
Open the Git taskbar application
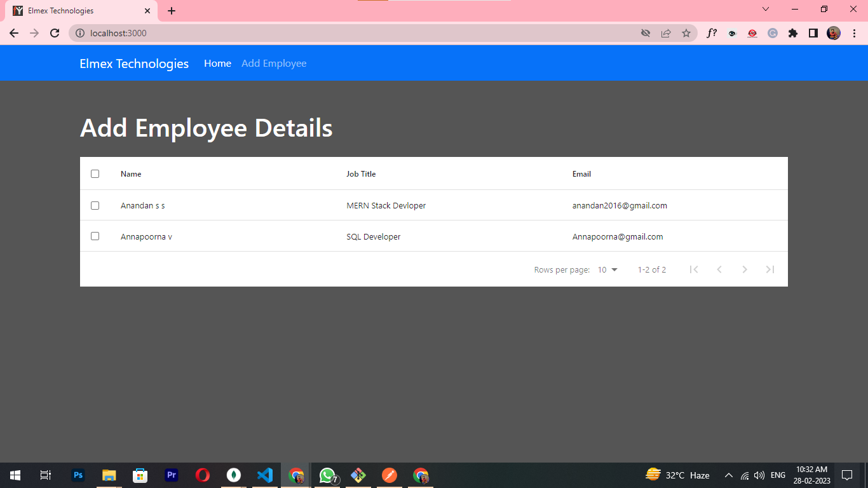click(x=358, y=475)
